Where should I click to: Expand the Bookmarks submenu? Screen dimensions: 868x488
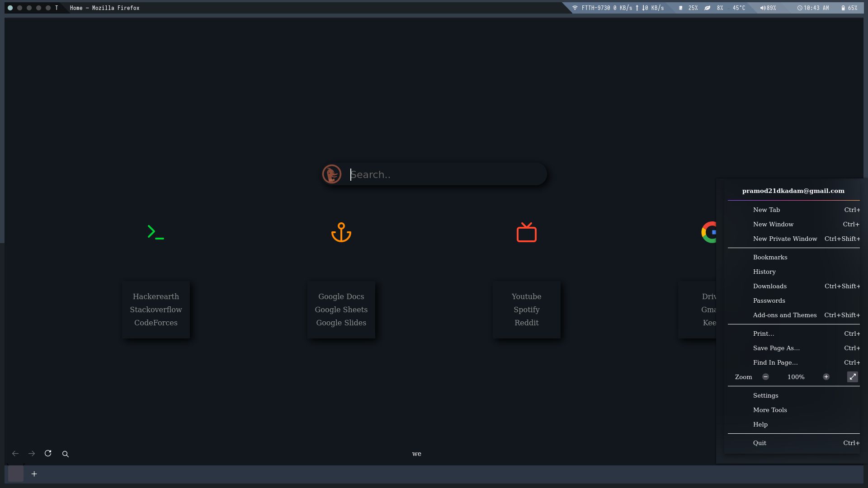[x=770, y=257]
